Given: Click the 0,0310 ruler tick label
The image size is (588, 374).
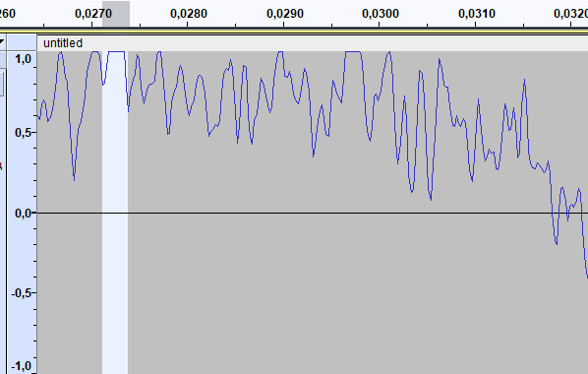Looking at the screenshot, I should [x=477, y=14].
